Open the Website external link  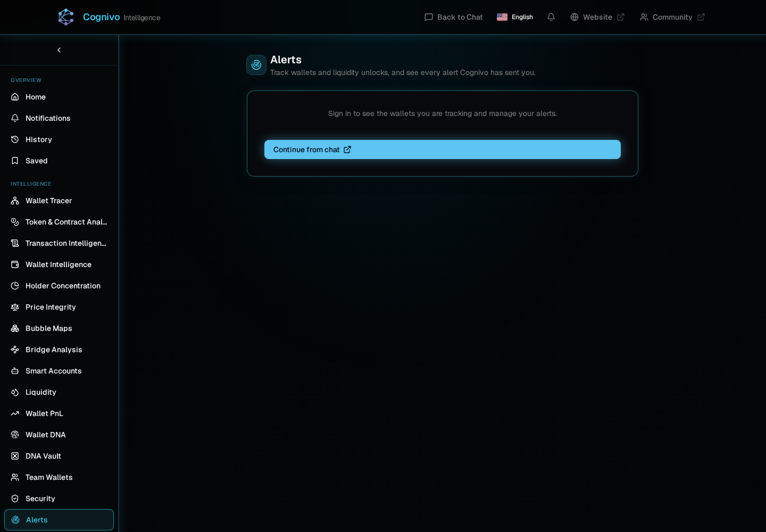click(597, 17)
